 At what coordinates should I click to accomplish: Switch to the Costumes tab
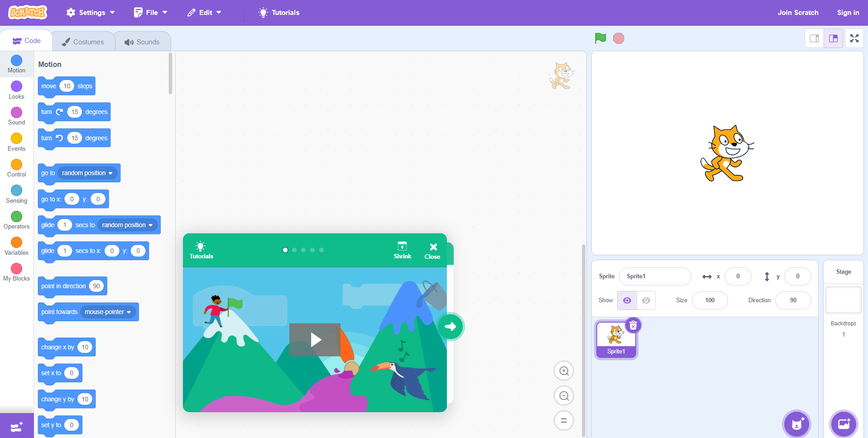click(x=83, y=42)
